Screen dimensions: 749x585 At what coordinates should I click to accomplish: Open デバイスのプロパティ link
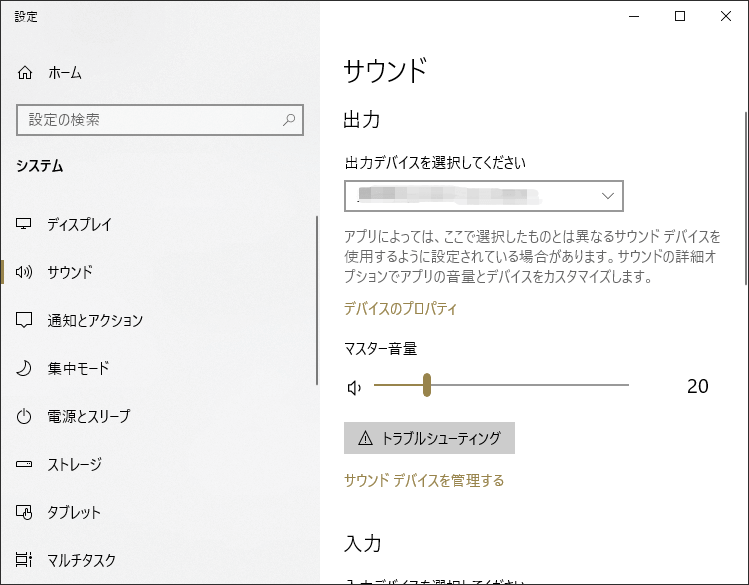coord(400,308)
